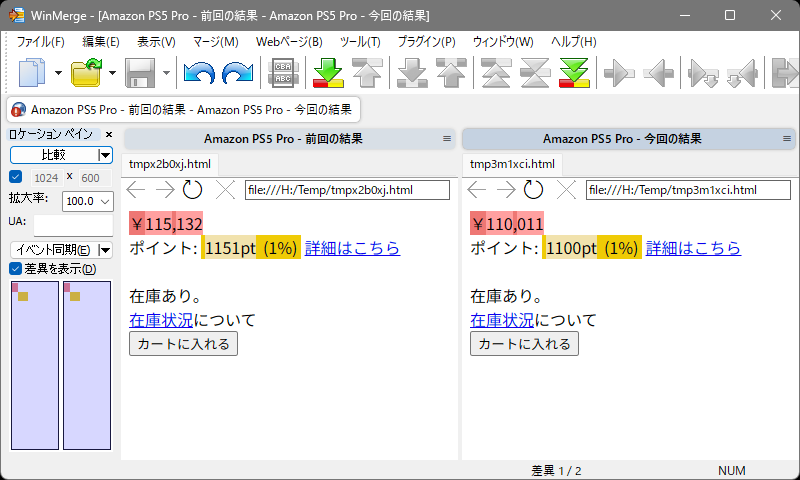Click the Undo blue arrow icon
This screenshot has width=800, height=480.
coord(199,72)
